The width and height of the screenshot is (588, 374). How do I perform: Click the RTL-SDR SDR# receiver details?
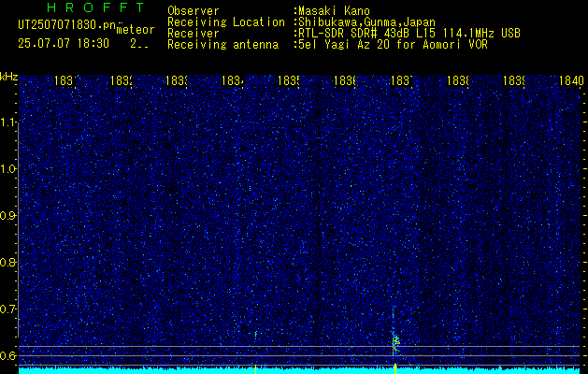point(409,34)
